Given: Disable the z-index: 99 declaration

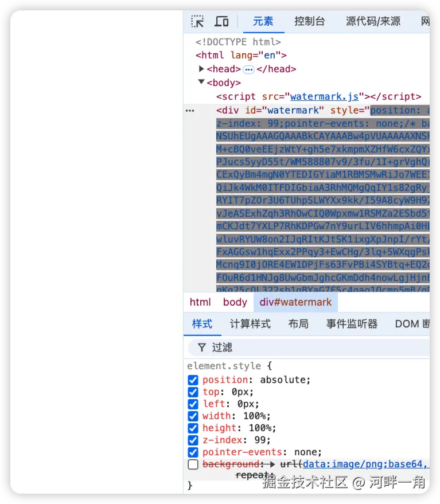Looking at the screenshot, I should (x=193, y=440).
